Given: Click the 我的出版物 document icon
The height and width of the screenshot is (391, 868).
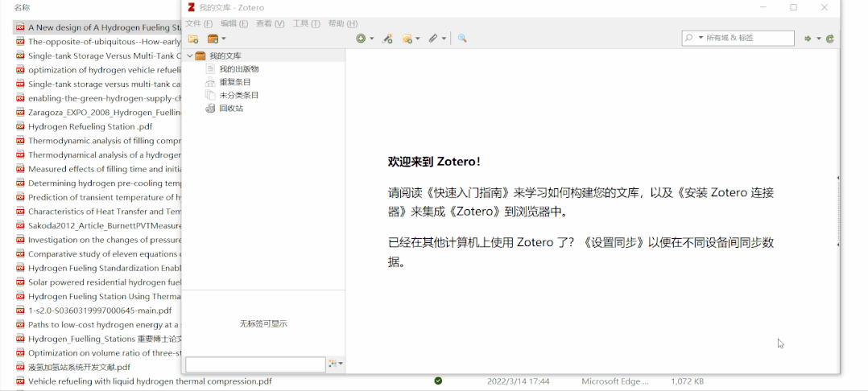Looking at the screenshot, I should (210, 69).
